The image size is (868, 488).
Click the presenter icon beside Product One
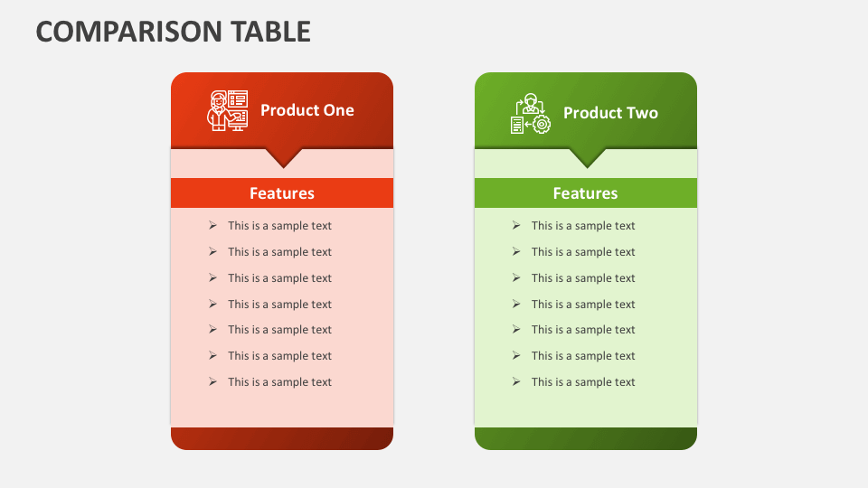pos(228,110)
